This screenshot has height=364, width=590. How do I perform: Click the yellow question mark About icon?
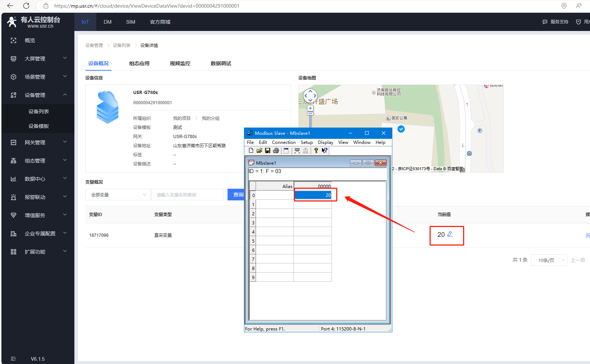click(316, 150)
